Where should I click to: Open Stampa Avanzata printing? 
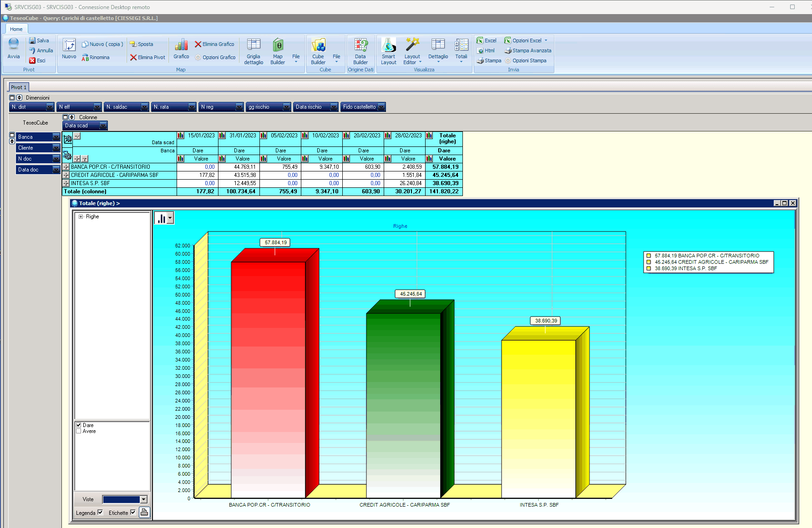pos(528,50)
